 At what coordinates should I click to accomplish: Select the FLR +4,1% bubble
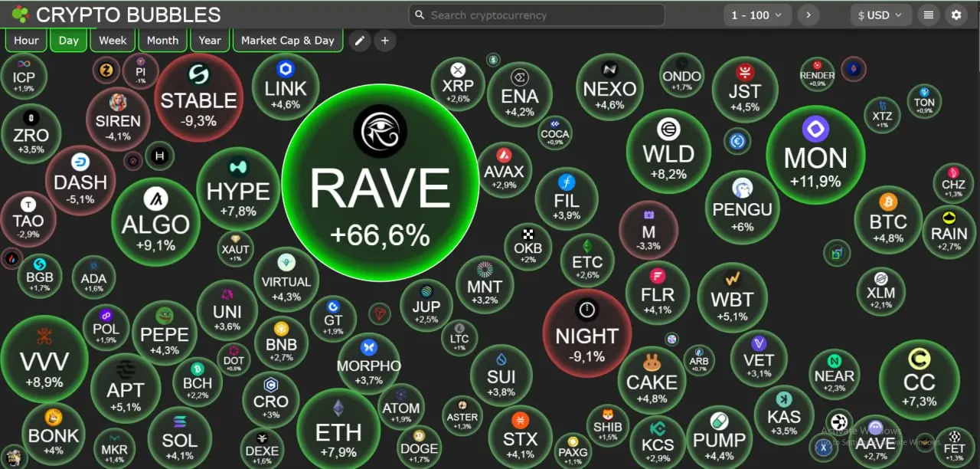[x=658, y=293]
